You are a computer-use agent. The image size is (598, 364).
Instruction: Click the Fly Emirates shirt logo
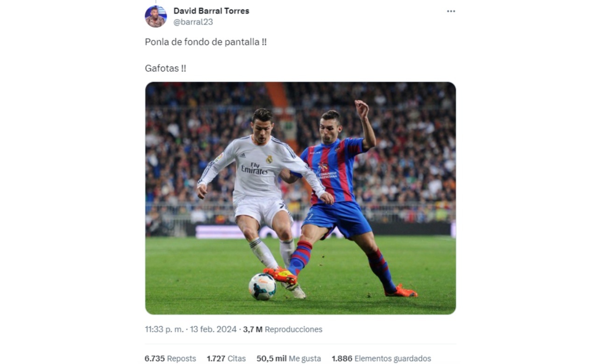(254, 169)
